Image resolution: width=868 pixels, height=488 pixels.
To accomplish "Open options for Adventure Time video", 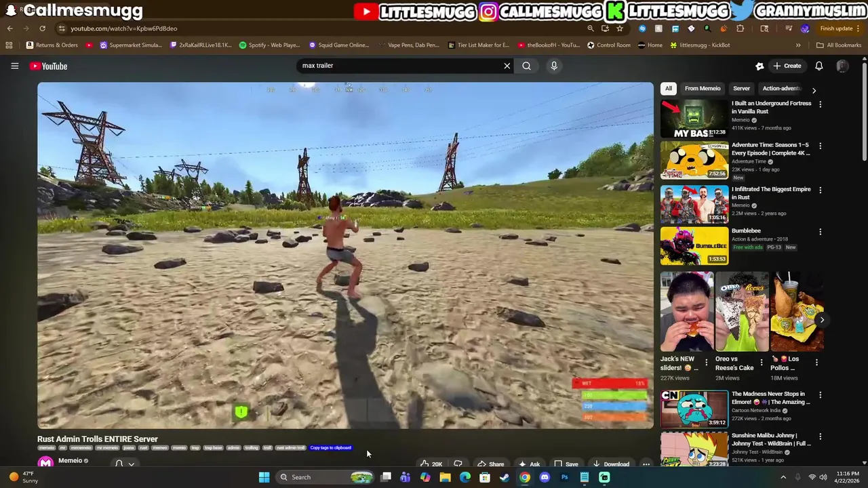I will (x=820, y=146).
